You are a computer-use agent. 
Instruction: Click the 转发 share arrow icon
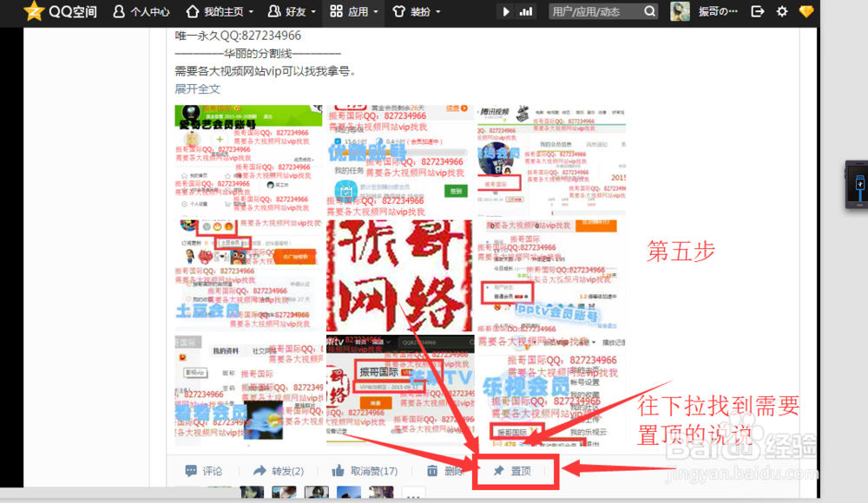(260, 471)
